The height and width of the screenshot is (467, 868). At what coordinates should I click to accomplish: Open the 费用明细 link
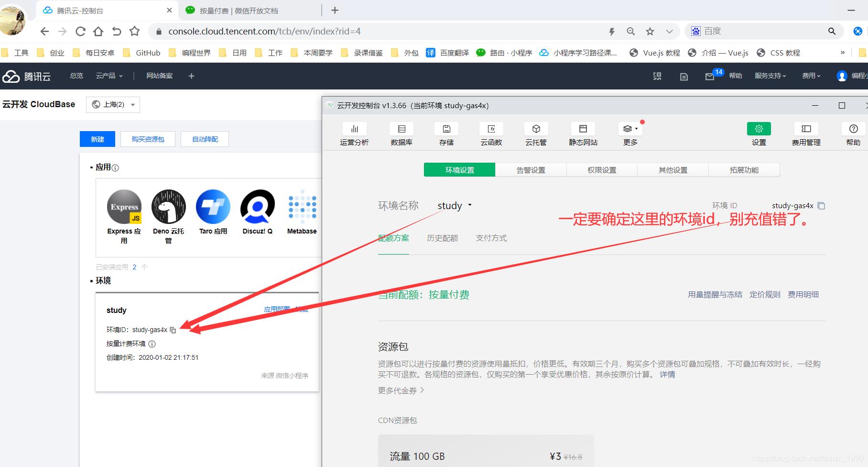click(x=803, y=294)
